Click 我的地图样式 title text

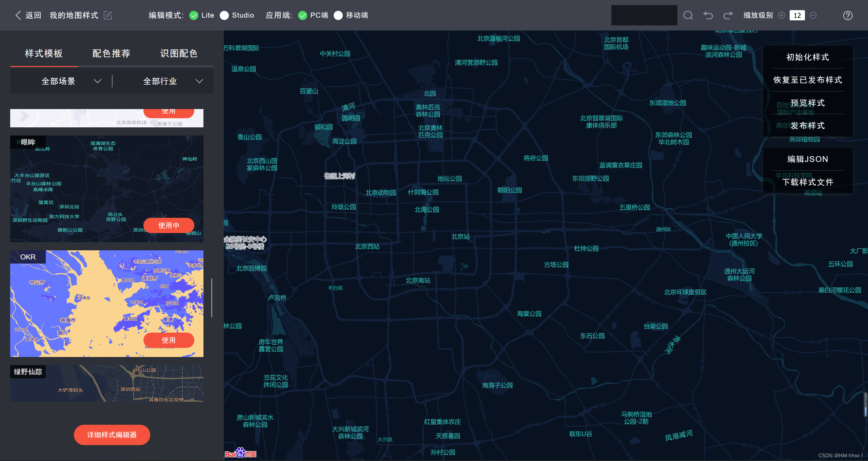click(x=74, y=15)
